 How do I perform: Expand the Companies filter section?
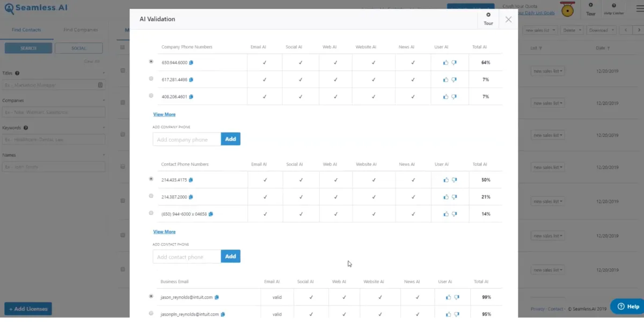click(54, 100)
